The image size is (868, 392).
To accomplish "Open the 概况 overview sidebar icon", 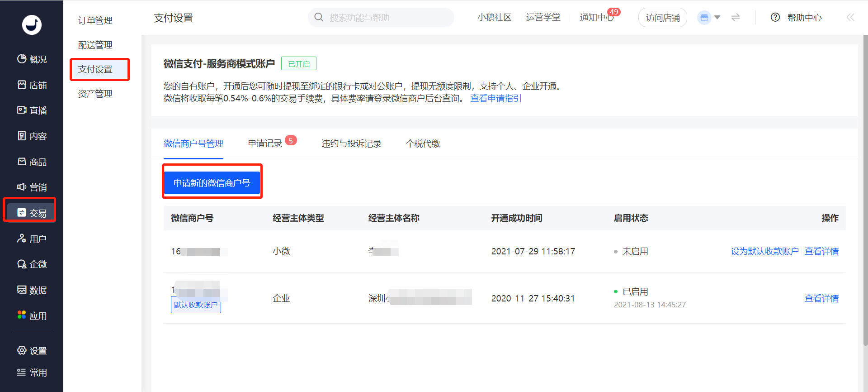I will [22, 59].
